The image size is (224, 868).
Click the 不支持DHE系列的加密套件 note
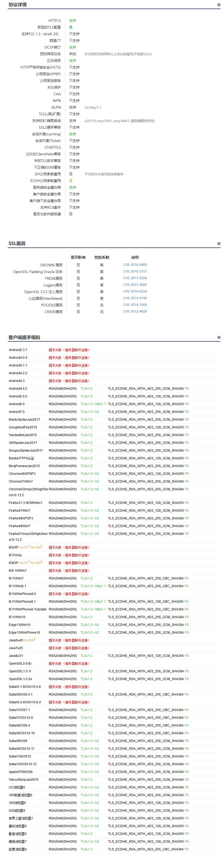pyautogui.click(x=104, y=174)
